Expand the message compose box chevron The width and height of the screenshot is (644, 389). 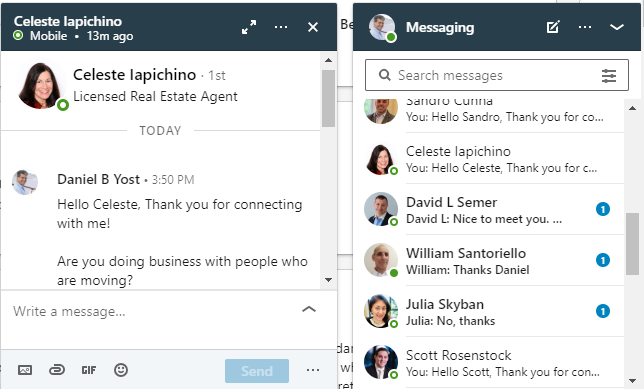309,309
